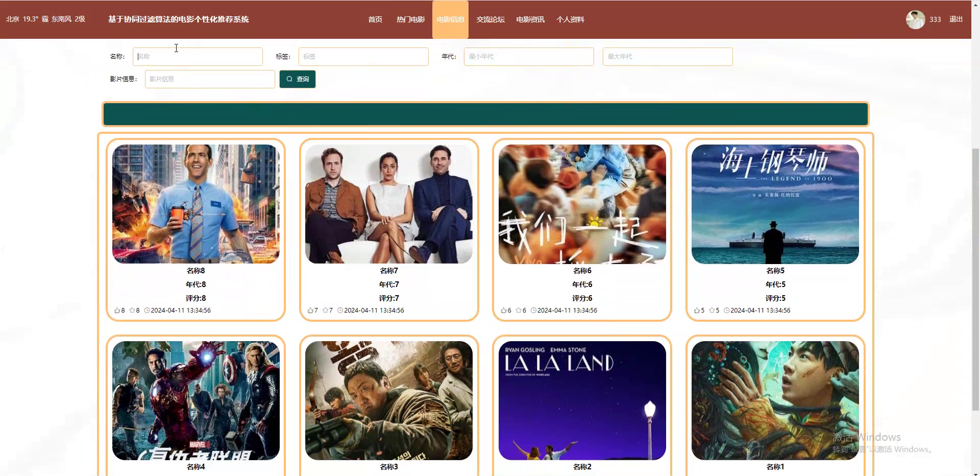Viewport: 980px width, 476px height.
Task: Click 退出 to log out
Action: 956,19
